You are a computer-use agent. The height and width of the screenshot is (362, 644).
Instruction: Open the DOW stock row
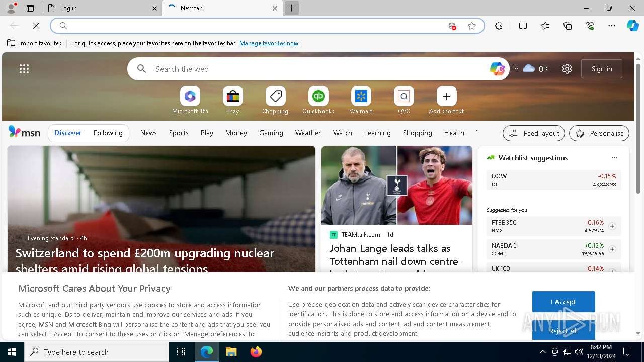pyautogui.click(x=553, y=180)
